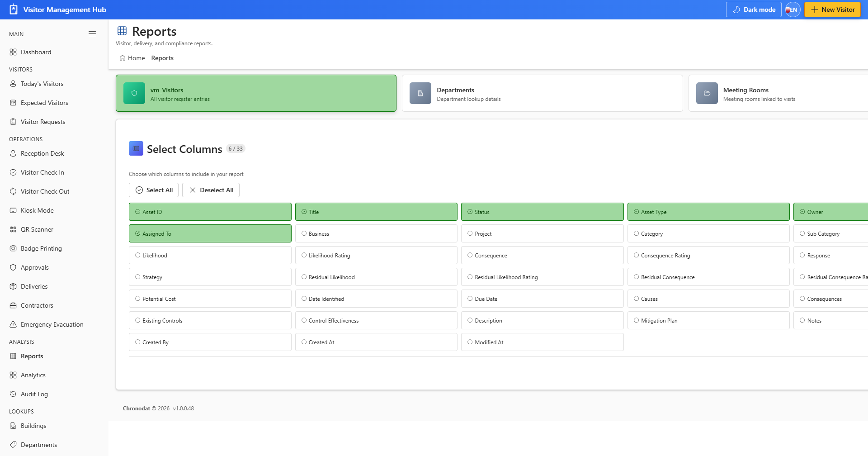Enable the Residual Likelihood column
Viewport: 868px width, 456px height.
tap(376, 277)
